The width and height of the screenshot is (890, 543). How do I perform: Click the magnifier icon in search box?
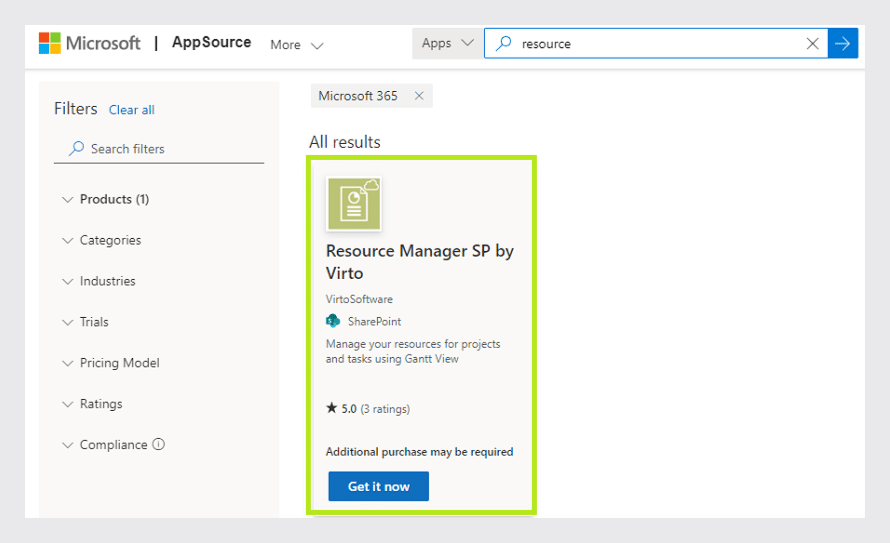503,44
